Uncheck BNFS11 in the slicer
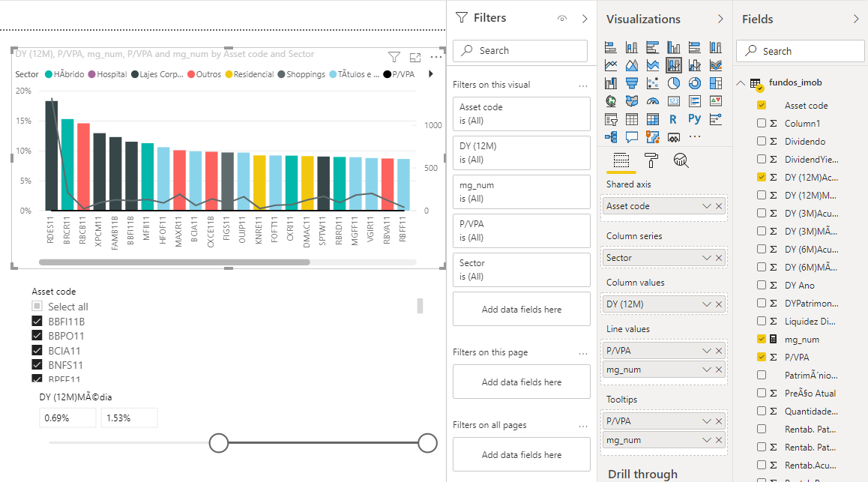 [37, 364]
